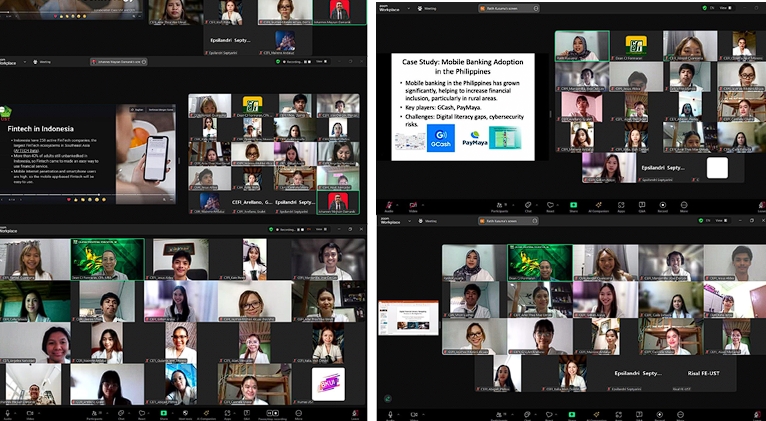Open AI Companion in Case Study window
Screen dimensions: 766x421
598,205
